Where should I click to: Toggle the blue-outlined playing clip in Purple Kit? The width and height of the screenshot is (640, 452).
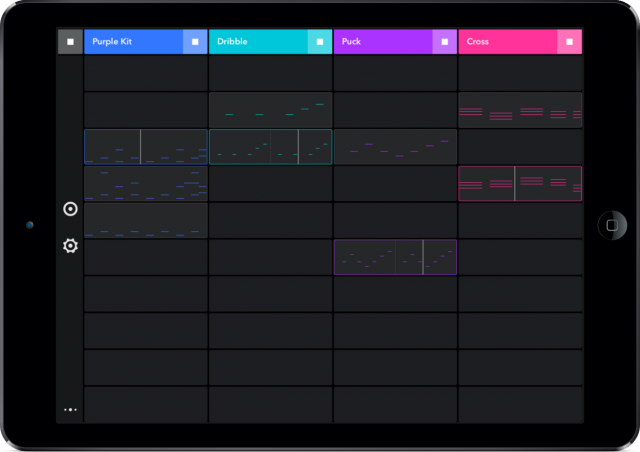pos(146,147)
